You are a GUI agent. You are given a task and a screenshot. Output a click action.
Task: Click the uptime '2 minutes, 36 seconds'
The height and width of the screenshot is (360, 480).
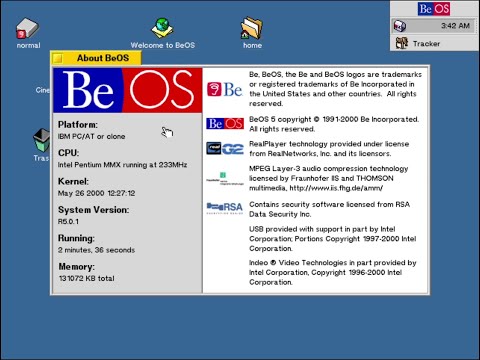click(x=96, y=250)
